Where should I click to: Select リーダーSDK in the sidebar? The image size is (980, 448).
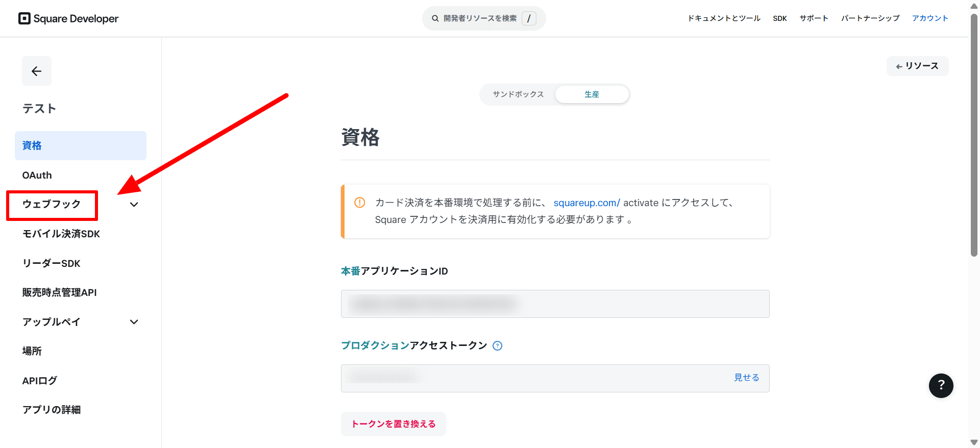(52, 263)
